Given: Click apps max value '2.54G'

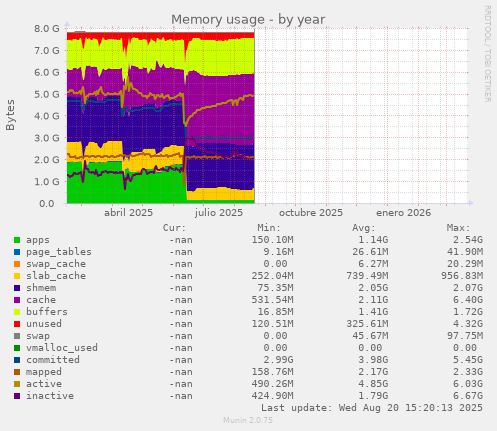Looking at the screenshot, I should (x=468, y=240).
